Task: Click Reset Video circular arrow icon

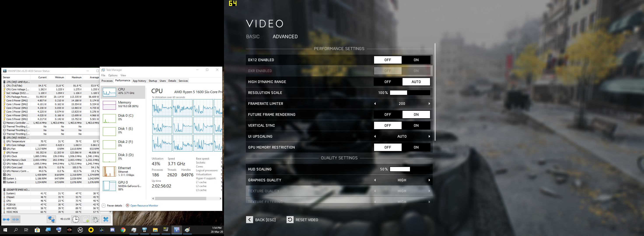Action: pyautogui.click(x=290, y=220)
